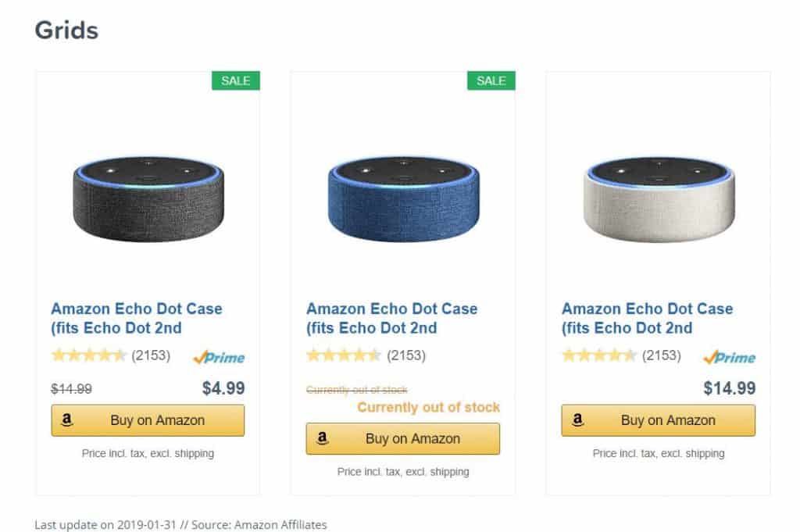Screen dimensions: 800x532
Task: Click the Prime logo on the white case card
Action: pyautogui.click(x=729, y=357)
